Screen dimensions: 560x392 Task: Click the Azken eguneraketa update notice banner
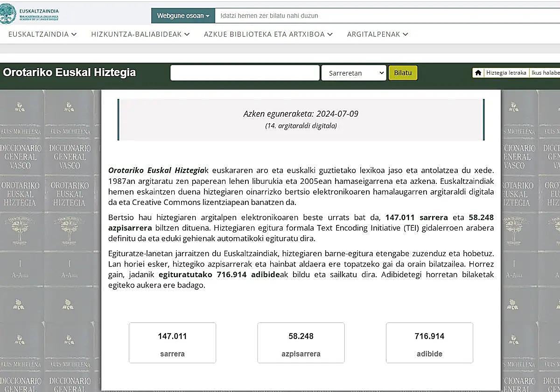[x=301, y=119]
